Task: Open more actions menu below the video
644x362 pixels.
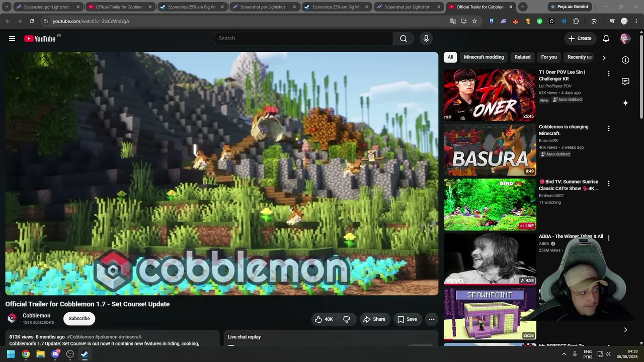Action: [x=431, y=319]
